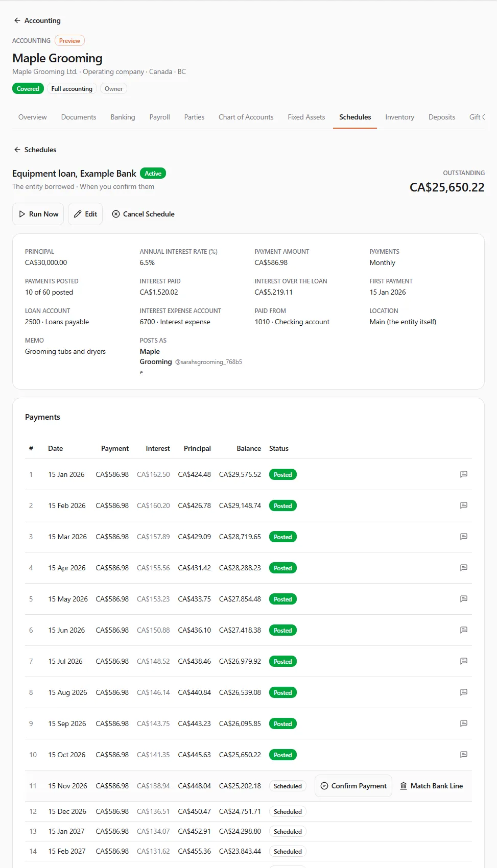Click the memo text Grooming tubs and dryers

tap(65, 351)
